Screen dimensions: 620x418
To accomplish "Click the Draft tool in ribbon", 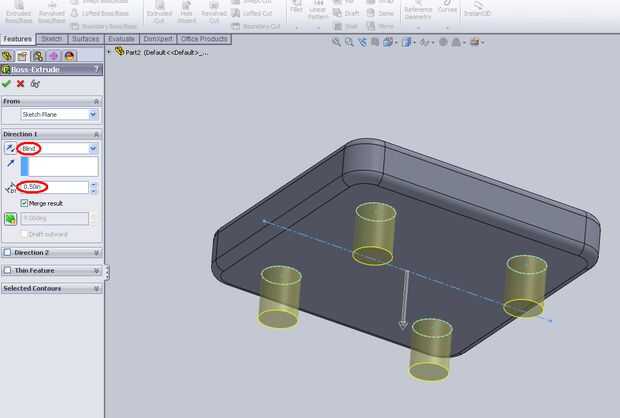I will [x=346, y=13].
